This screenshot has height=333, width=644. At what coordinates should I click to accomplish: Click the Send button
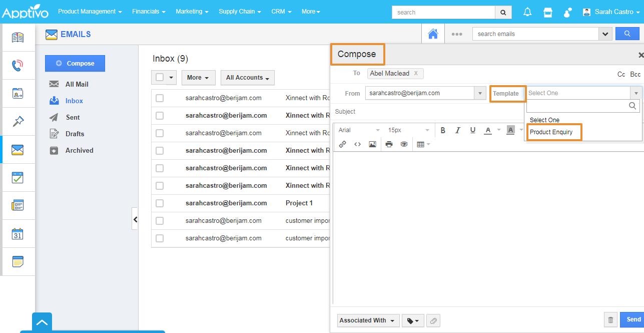(632, 319)
